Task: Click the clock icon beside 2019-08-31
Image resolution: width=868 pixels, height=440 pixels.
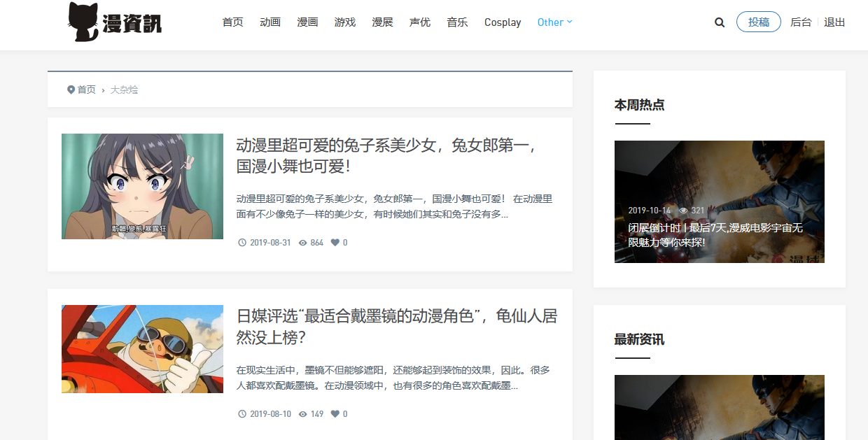Action: tap(242, 243)
